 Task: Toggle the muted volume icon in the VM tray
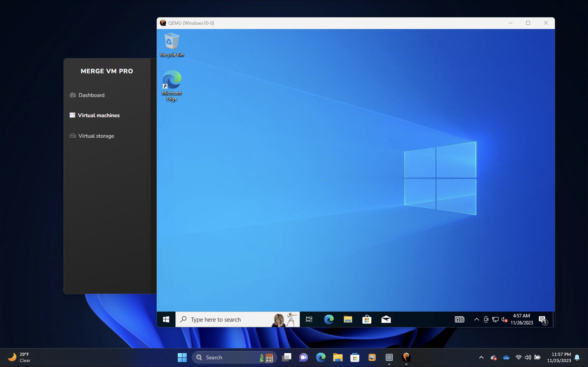[504, 320]
